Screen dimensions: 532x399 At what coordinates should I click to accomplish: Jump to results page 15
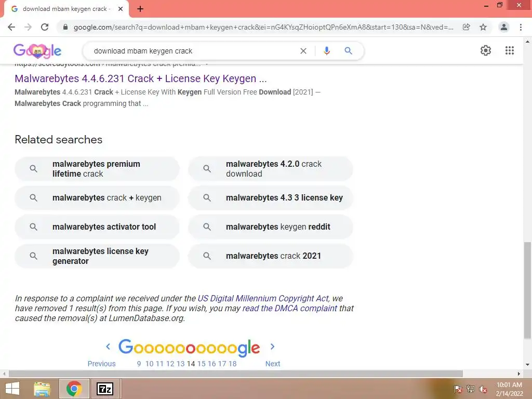click(201, 364)
